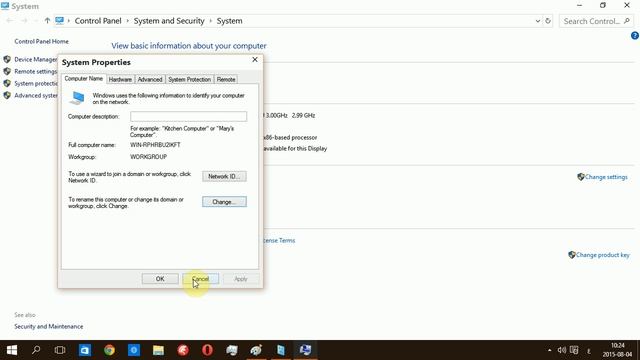The image size is (640, 360).
Task: Click the shield icon beside Remote settings
Action: (x=7, y=71)
